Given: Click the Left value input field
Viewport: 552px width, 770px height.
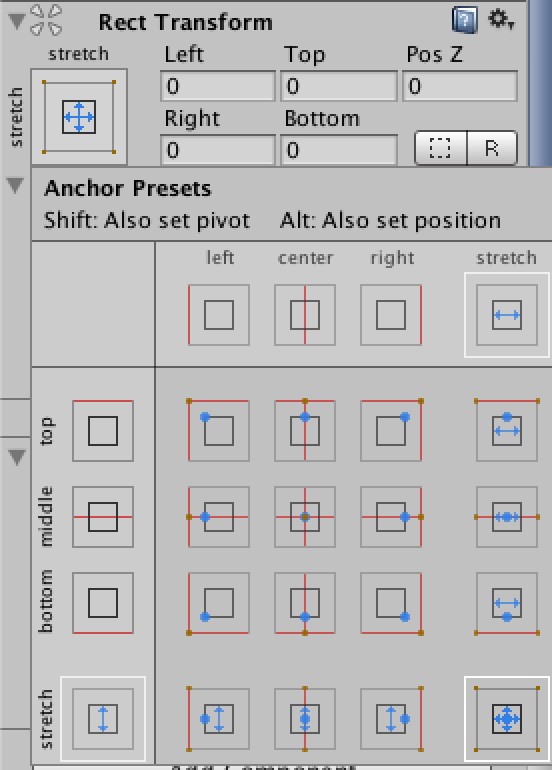Looking at the screenshot, I should point(218,86).
